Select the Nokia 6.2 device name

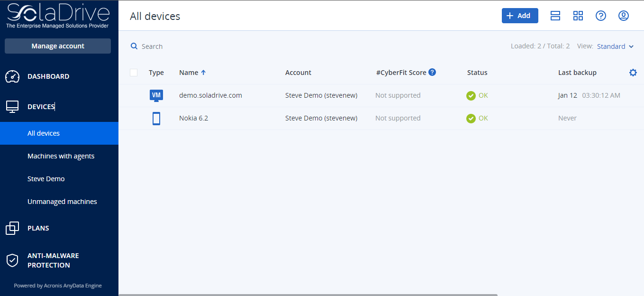coord(193,118)
